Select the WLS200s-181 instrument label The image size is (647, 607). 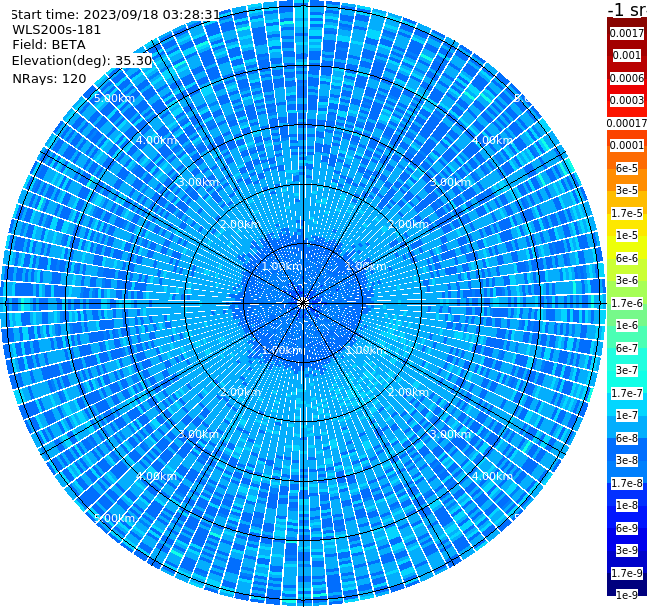[x=57, y=30]
